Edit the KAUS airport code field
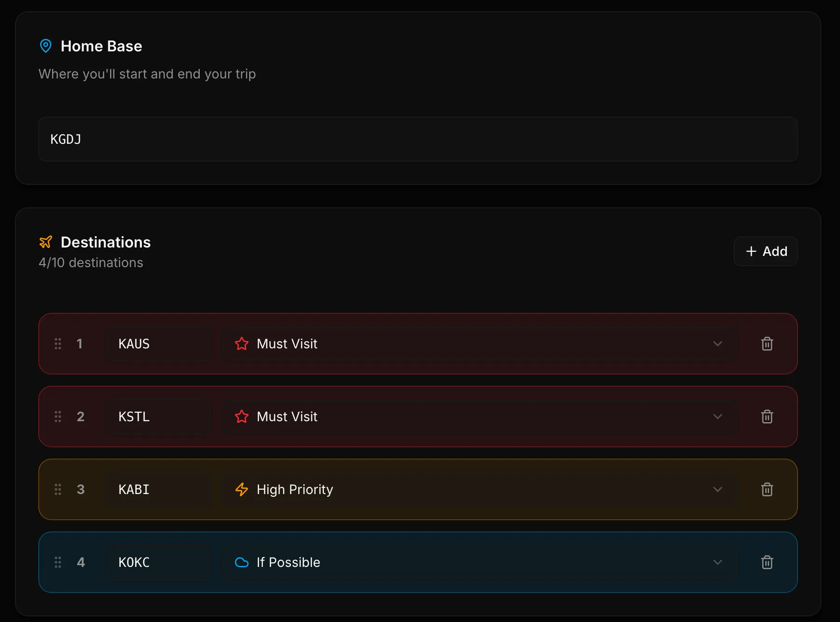This screenshot has height=622, width=840. [x=159, y=344]
